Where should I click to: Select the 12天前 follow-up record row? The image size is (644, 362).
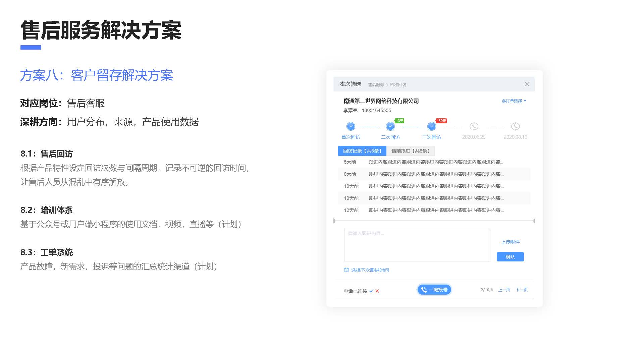[434, 210]
